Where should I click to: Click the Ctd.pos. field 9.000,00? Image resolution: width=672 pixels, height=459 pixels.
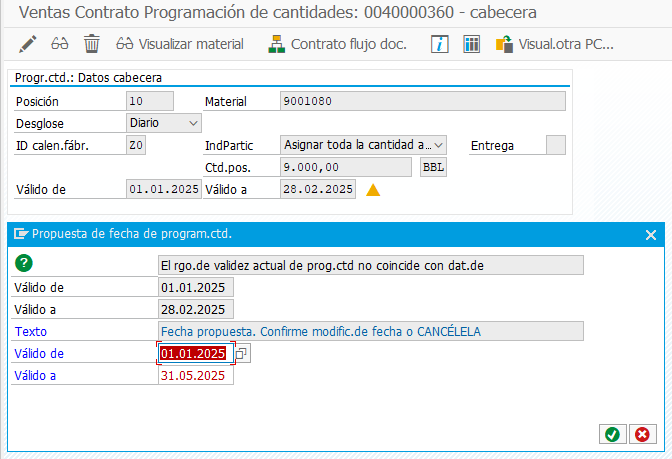346,167
